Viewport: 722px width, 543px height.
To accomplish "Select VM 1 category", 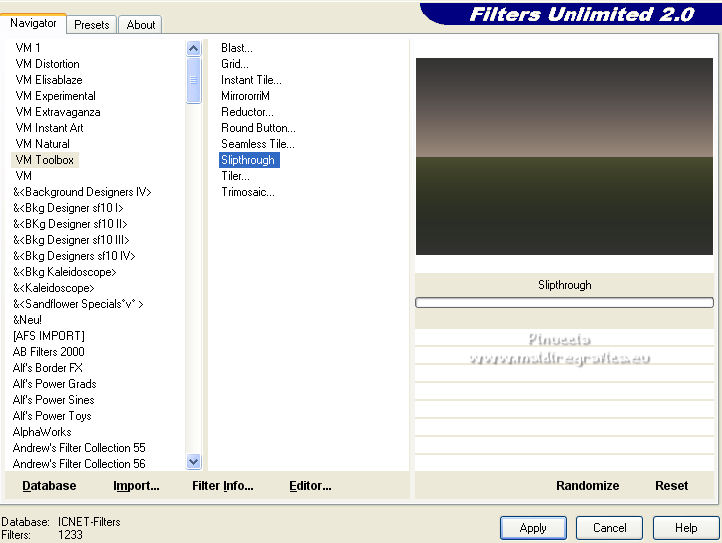I will 28,48.
